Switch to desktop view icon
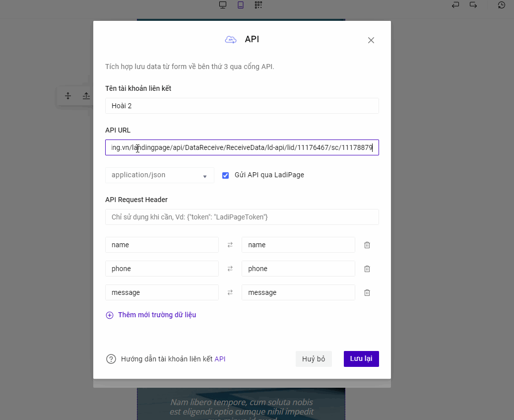Screen dimensions: 514x420 click(223, 5)
